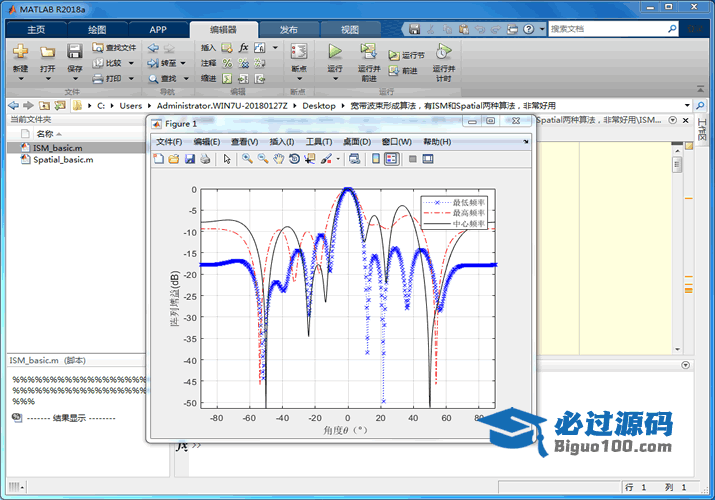Viewport: 715px width, 500px height.
Task: Click the 新建 (New) plus icon
Action: tap(20, 52)
